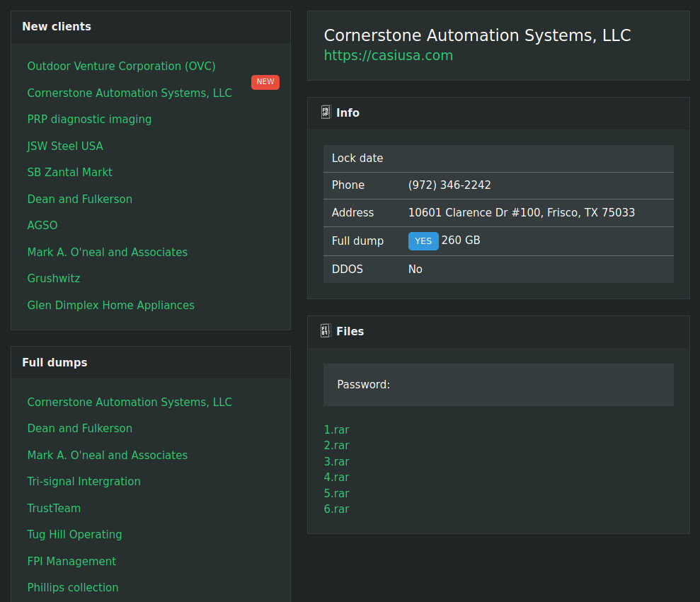Open JSW Steel USA entry

tap(65, 146)
